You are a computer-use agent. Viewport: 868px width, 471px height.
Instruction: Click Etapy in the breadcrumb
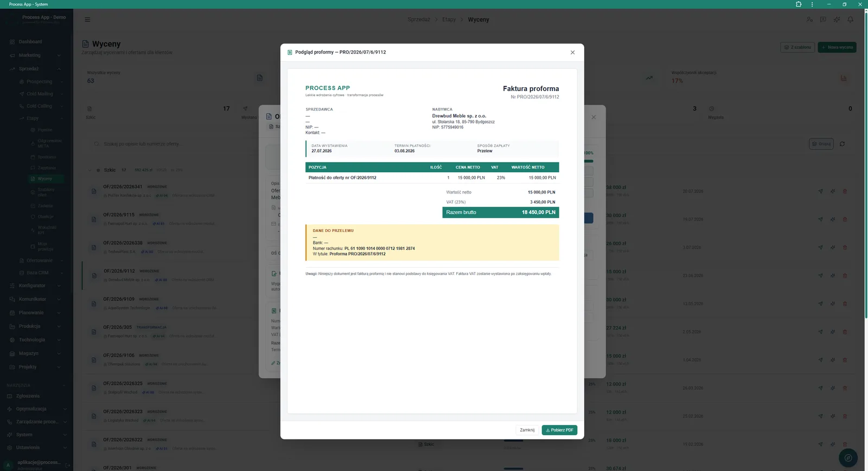pos(449,20)
